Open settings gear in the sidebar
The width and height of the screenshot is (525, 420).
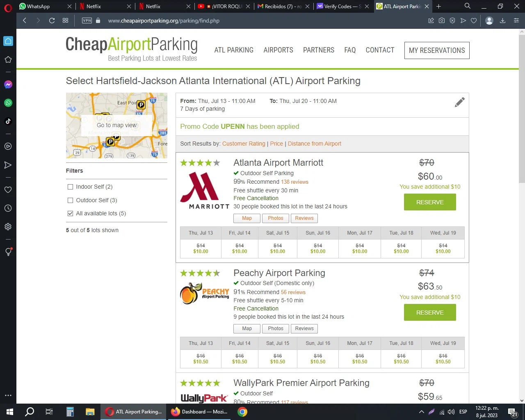point(8,227)
